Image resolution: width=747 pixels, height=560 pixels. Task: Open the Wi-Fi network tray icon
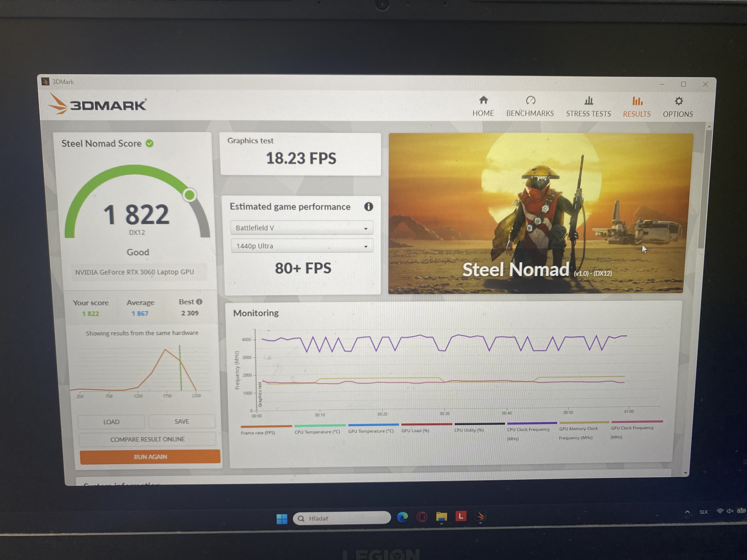720,511
